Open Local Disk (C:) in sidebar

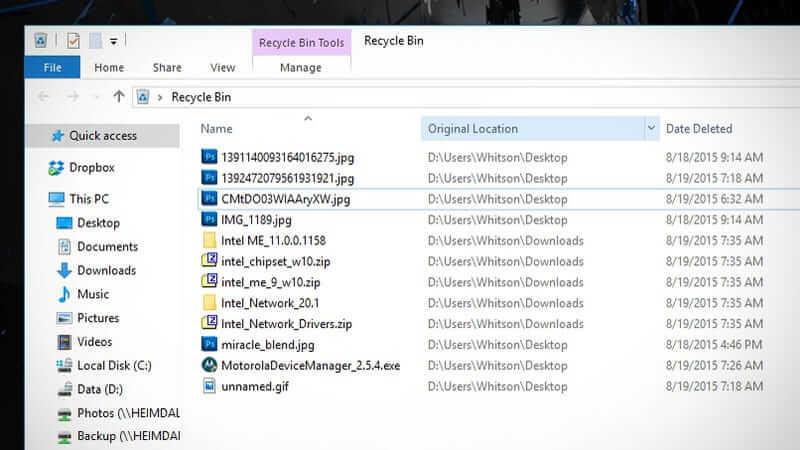pyautogui.click(x=114, y=365)
